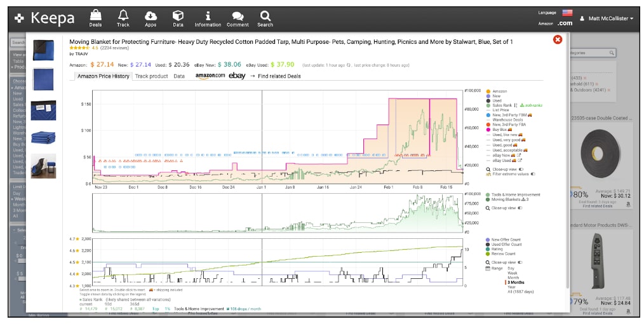Screen dimensions: 644x324
Task: Close the product popup with red X
Action: click(x=558, y=39)
